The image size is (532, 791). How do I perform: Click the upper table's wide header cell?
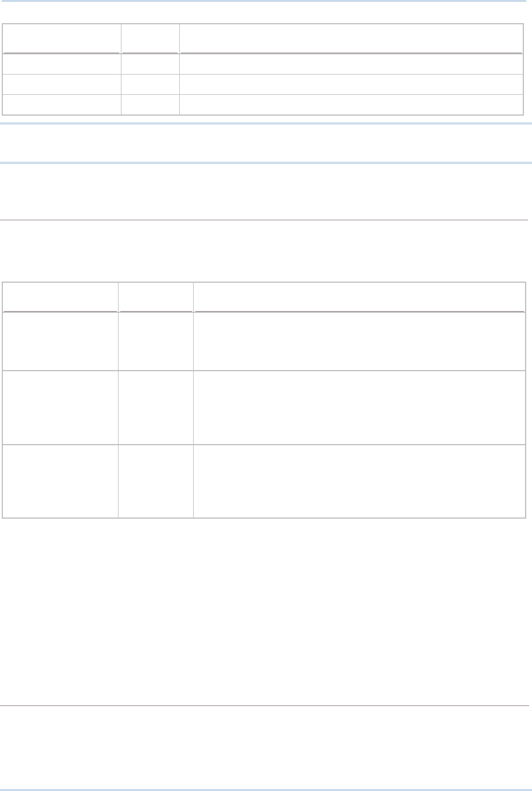tap(352, 39)
